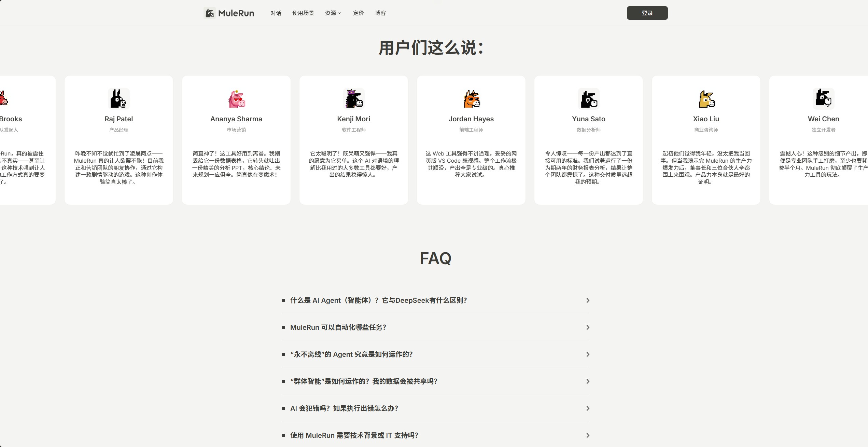Click Ananya Sharma's pink mule avatar
This screenshot has width=868, height=447.
point(236,99)
